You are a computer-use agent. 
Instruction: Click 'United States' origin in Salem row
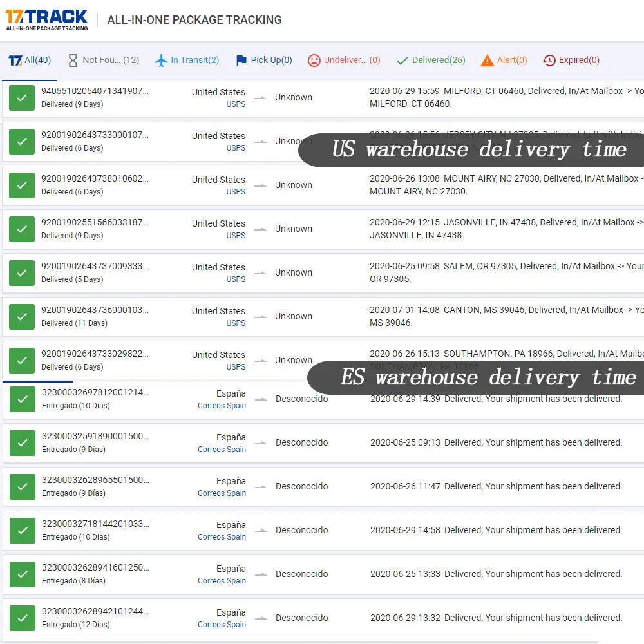tap(218, 267)
